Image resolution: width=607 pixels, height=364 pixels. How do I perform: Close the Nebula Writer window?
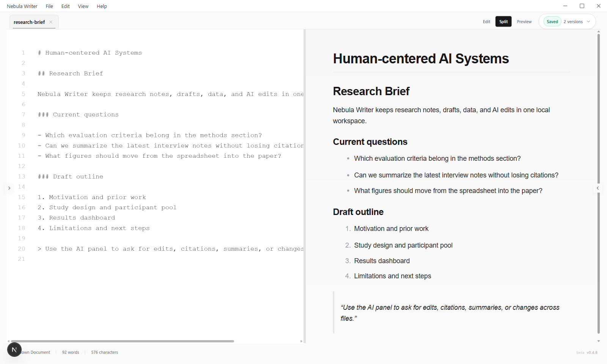tap(599, 6)
